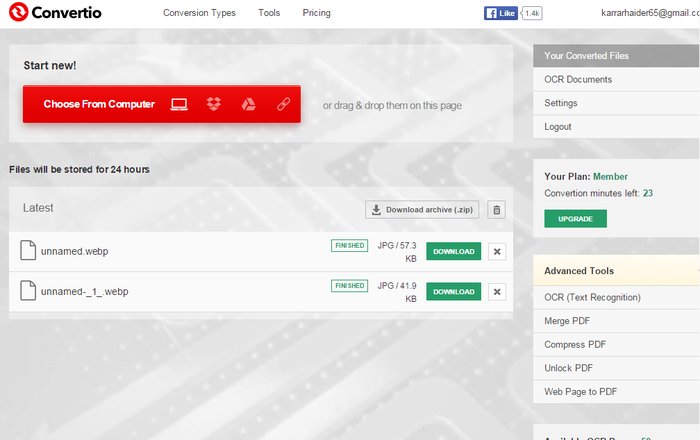The image size is (700, 440).
Task: Open Your Converted Files tab
Action: click(616, 56)
